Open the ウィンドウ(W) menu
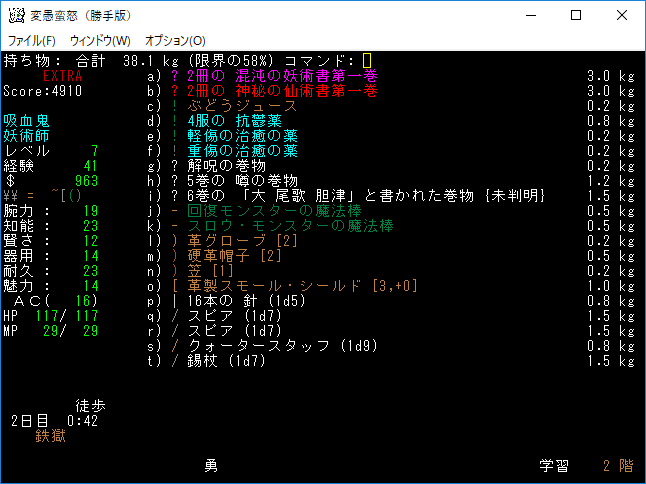The width and height of the screenshot is (646, 484). (x=100, y=40)
